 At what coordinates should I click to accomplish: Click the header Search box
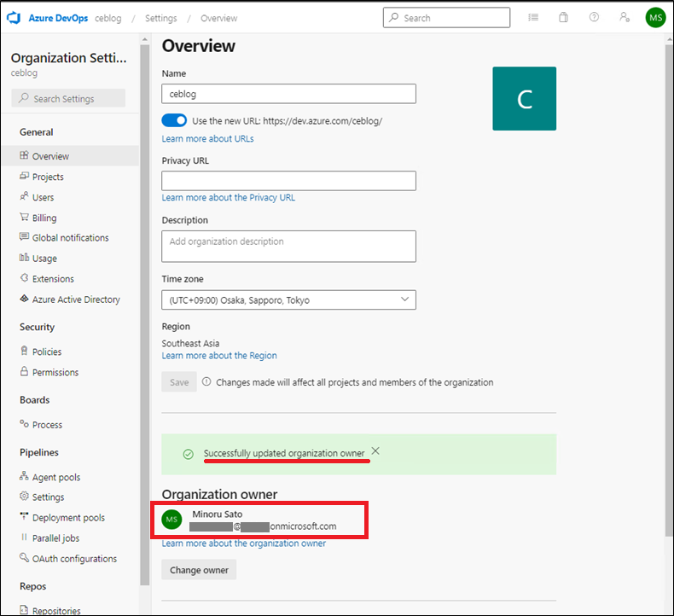point(446,18)
